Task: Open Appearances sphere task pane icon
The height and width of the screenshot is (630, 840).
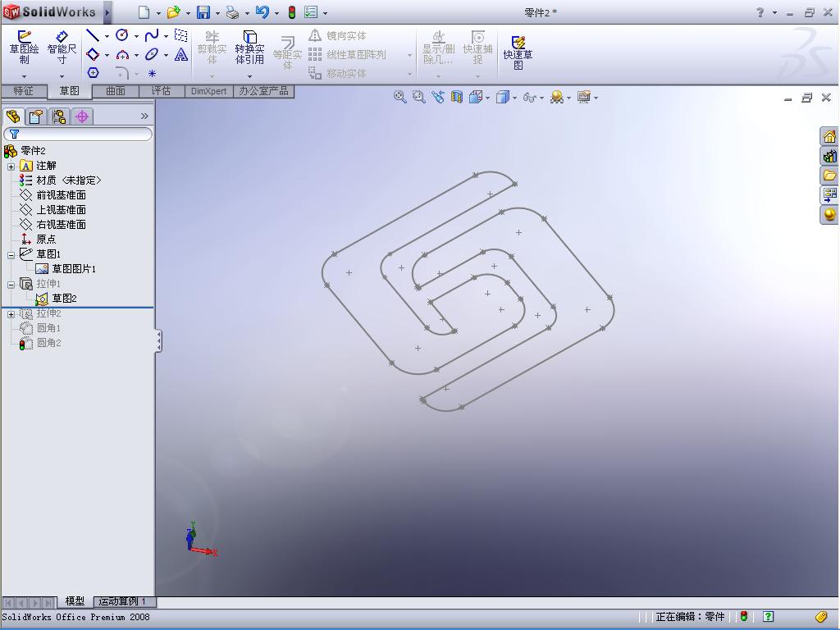Action: coord(829,215)
